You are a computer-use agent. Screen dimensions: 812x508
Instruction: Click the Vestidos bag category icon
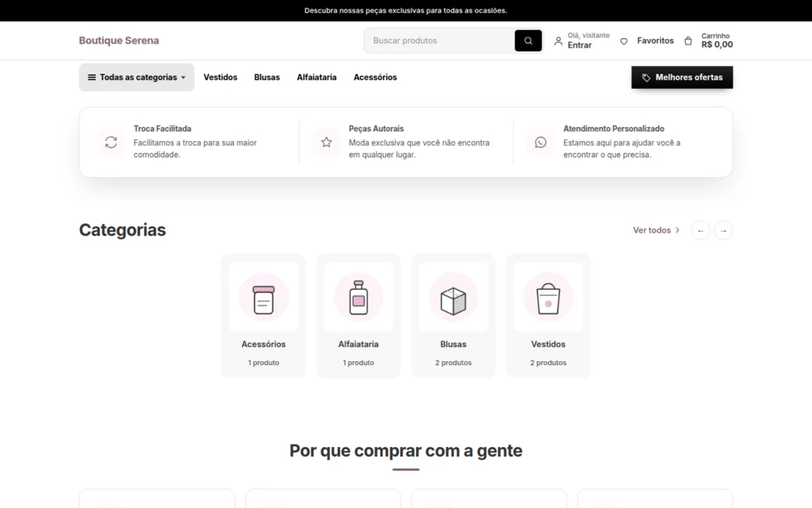pos(548,298)
